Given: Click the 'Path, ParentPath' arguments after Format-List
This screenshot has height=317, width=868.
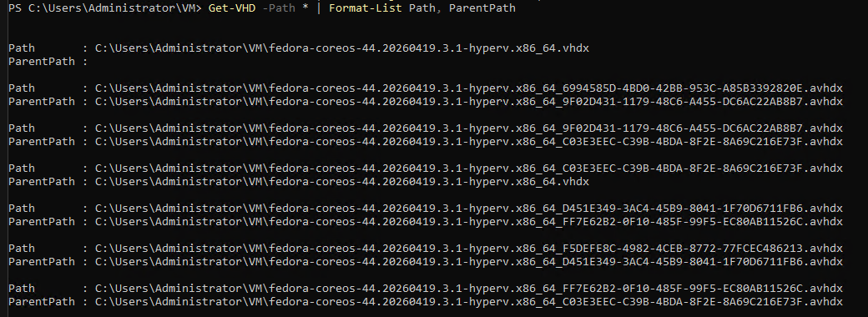Looking at the screenshot, I should (462, 8).
